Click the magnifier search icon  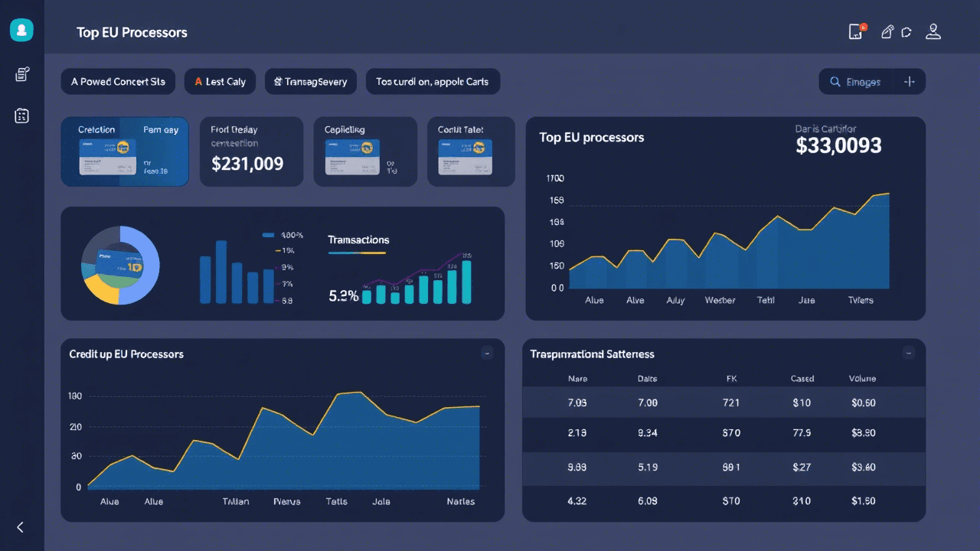coord(835,82)
